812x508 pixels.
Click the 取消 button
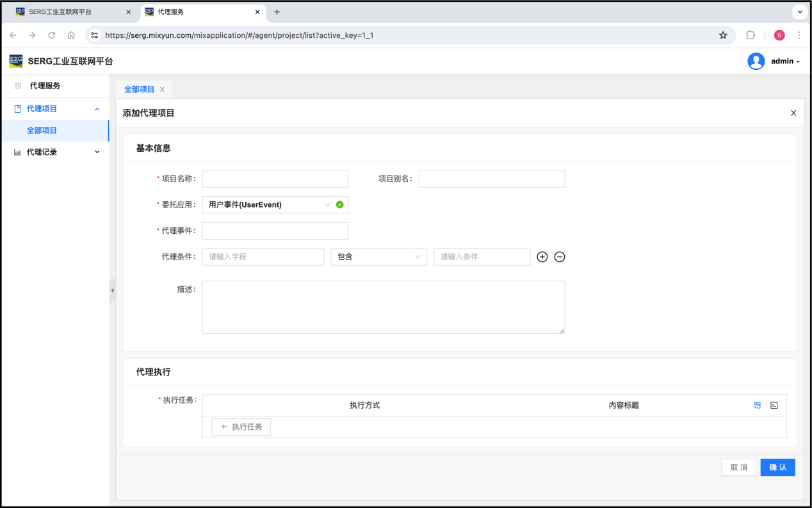coord(738,468)
